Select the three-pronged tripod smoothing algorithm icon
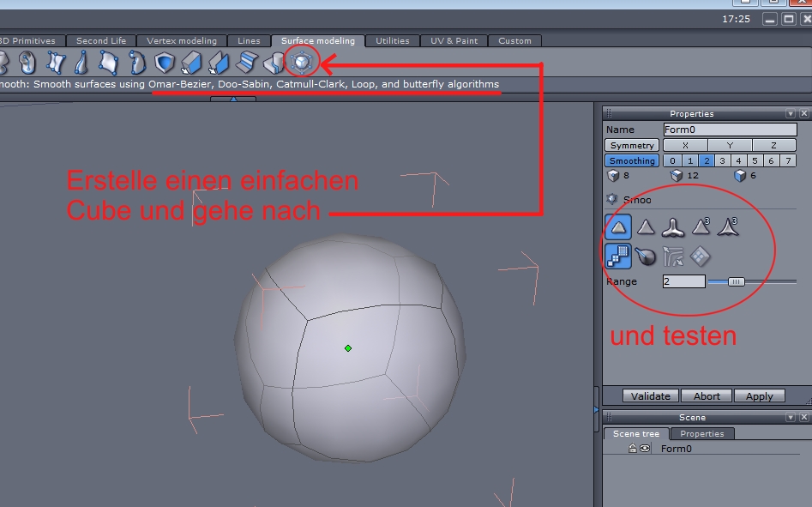 pos(673,227)
